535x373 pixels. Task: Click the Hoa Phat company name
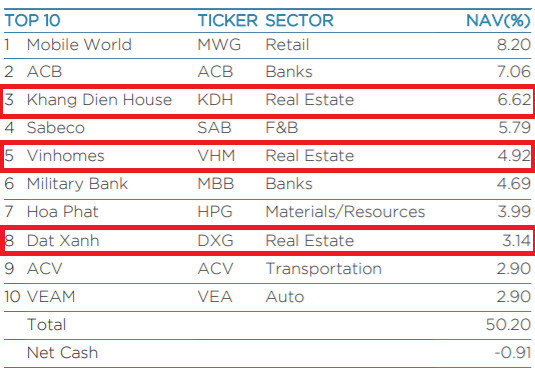(62, 212)
